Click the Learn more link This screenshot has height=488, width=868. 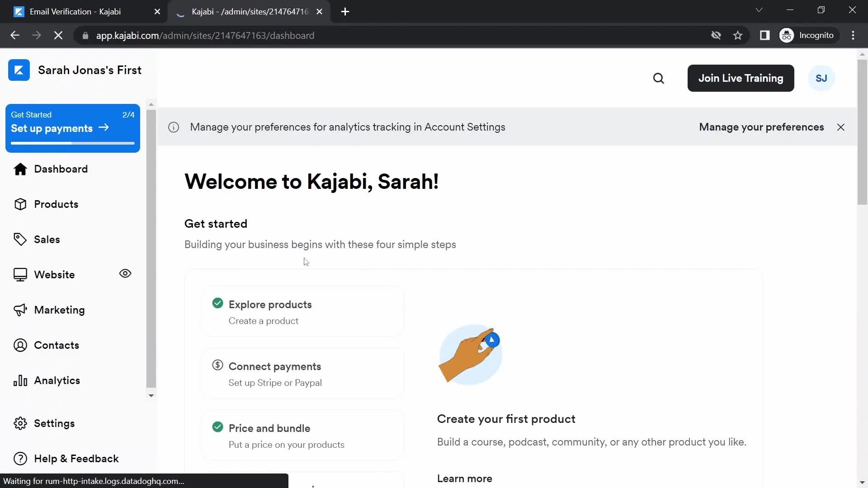coord(464,479)
